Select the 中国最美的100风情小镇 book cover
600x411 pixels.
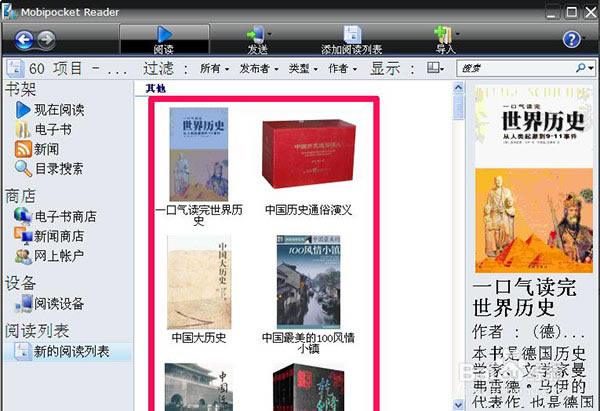click(308, 282)
